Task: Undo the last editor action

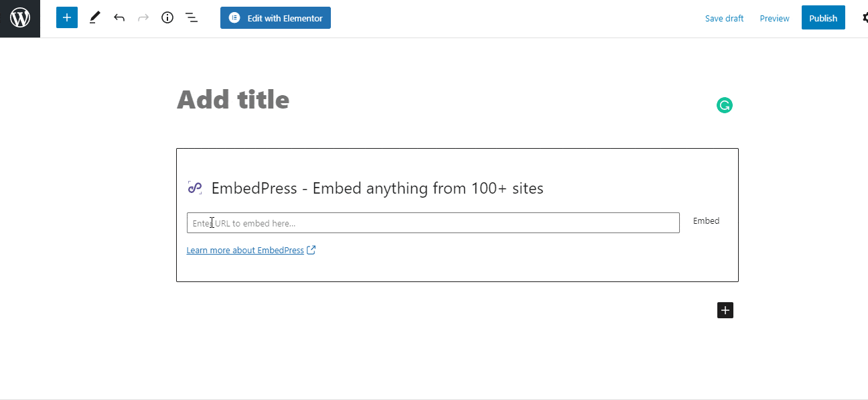Action: 119,18
